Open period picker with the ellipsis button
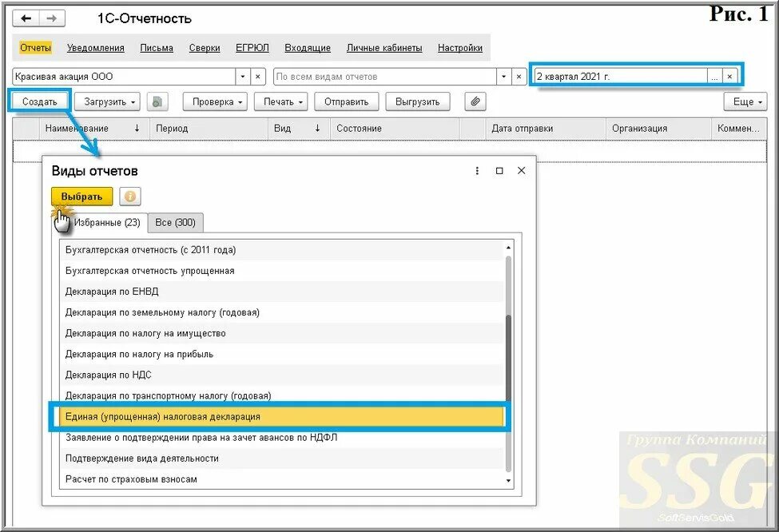This screenshot has height=532, width=779. pyautogui.click(x=714, y=77)
